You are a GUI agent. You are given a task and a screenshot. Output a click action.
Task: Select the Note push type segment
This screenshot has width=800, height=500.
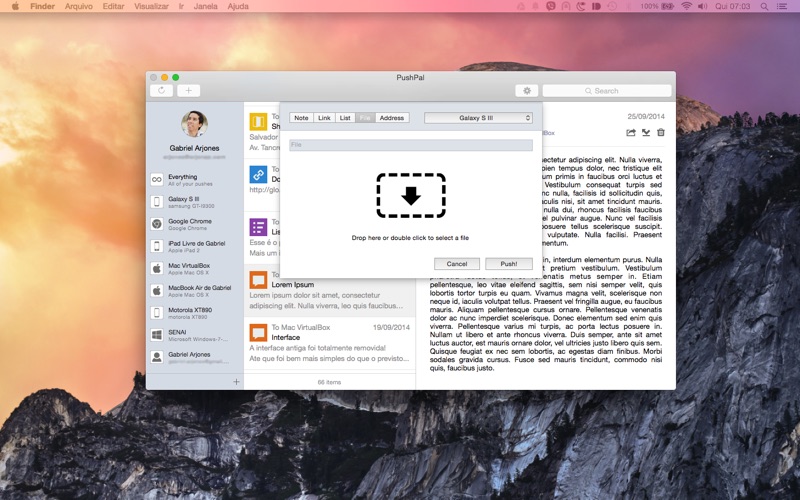point(301,118)
